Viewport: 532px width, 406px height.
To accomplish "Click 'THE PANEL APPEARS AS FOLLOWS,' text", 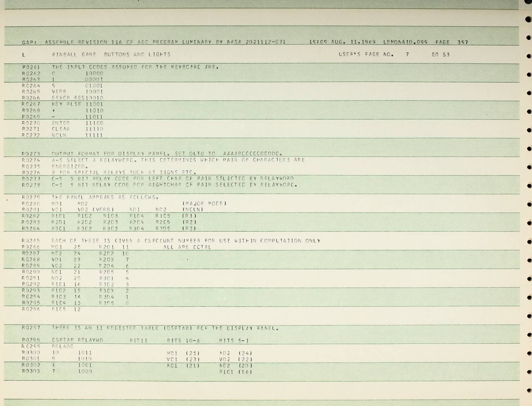I will tap(105, 197).
